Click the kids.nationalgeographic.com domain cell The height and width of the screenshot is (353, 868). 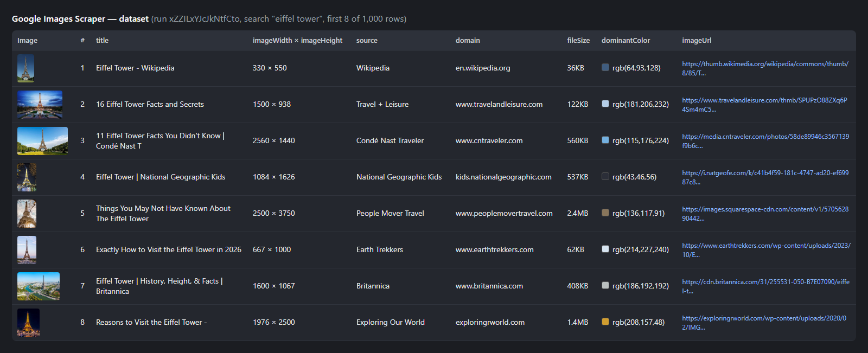[x=503, y=177]
